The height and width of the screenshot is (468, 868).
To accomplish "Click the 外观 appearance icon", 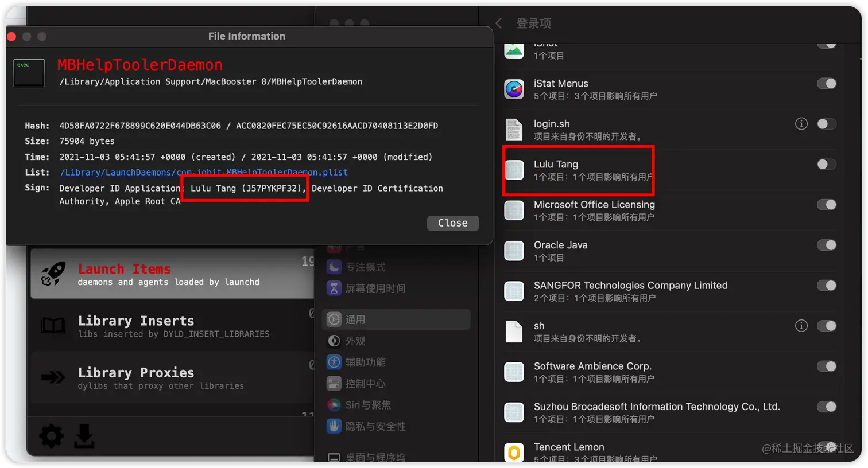I will pyautogui.click(x=334, y=341).
